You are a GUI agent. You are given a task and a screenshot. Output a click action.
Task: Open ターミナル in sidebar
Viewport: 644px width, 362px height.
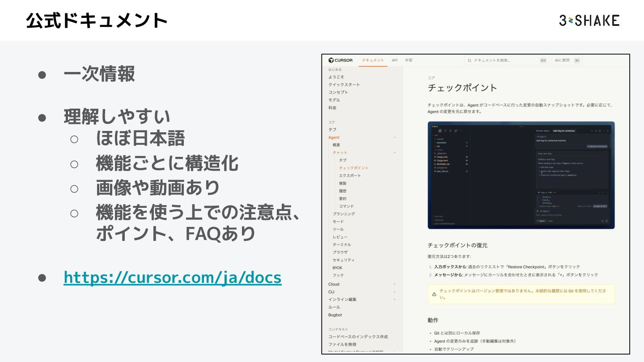[x=342, y=244]
